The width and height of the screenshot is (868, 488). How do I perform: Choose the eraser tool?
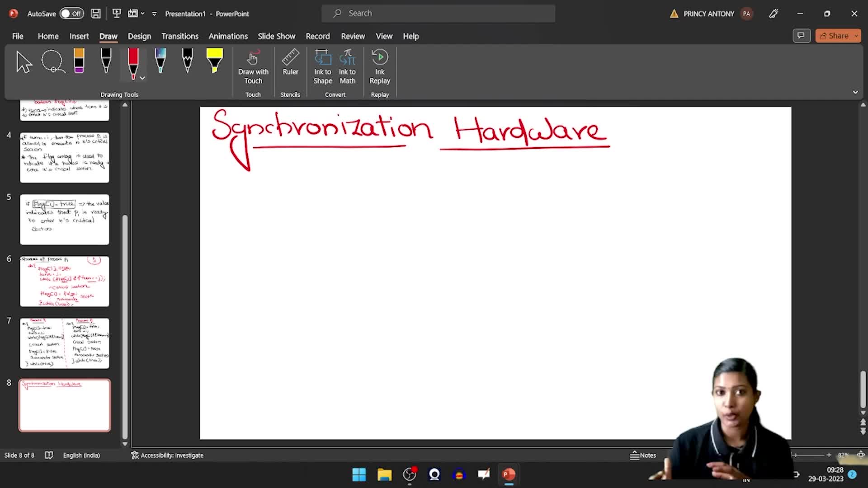79,61
